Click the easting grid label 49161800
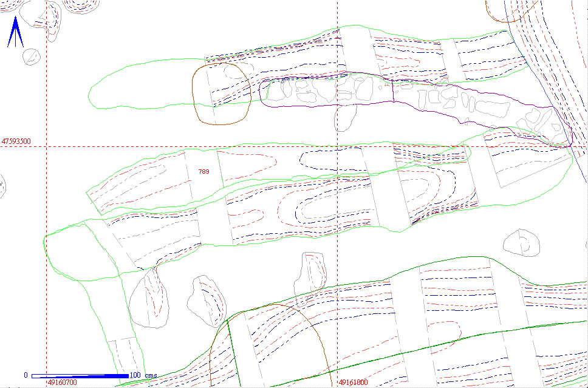Image resolution: width=588 pixels, height=388 pixels. [354, 383]
